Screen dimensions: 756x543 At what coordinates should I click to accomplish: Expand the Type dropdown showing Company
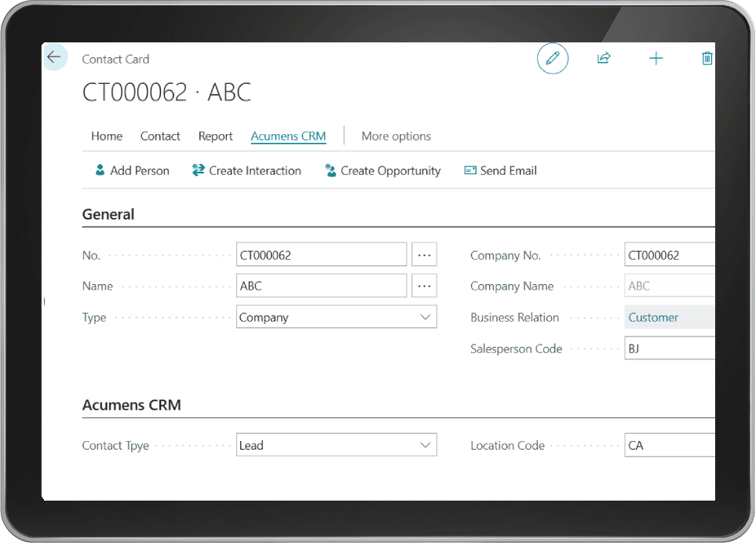[x=337, y=317]
